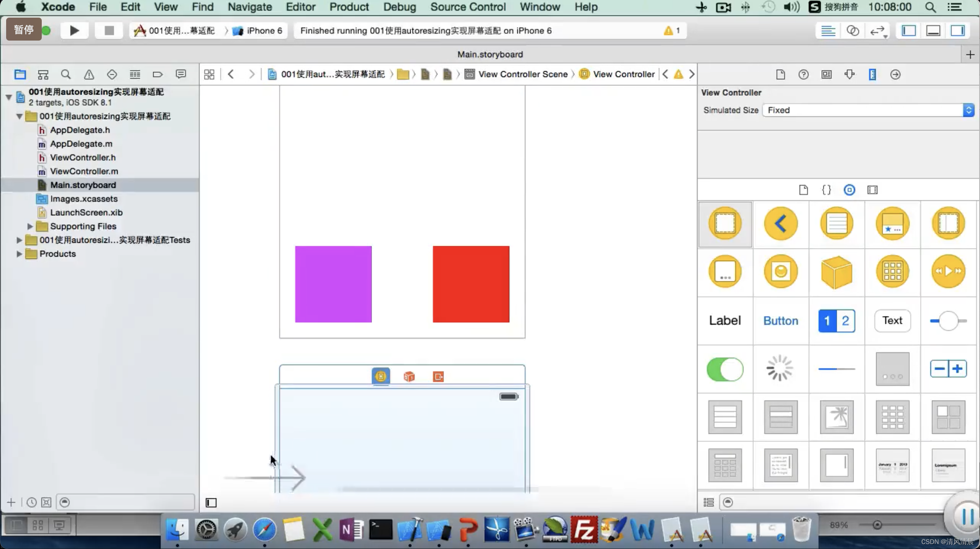This screenshot has height=549, width=980.
Task: Click the 3D cube object icon
Action: click(x=836, y=271)
